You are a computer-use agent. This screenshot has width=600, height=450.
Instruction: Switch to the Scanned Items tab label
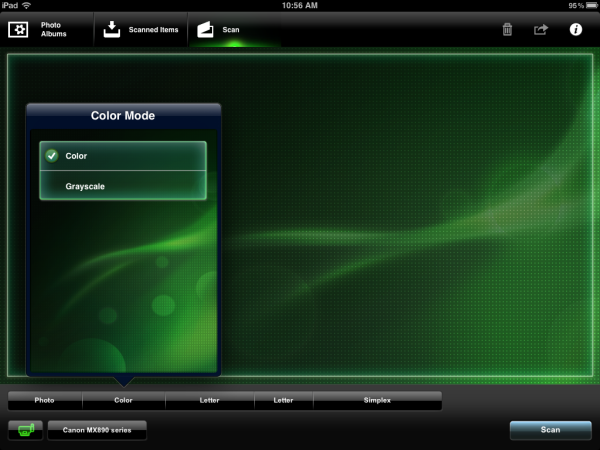pos(153,30)
